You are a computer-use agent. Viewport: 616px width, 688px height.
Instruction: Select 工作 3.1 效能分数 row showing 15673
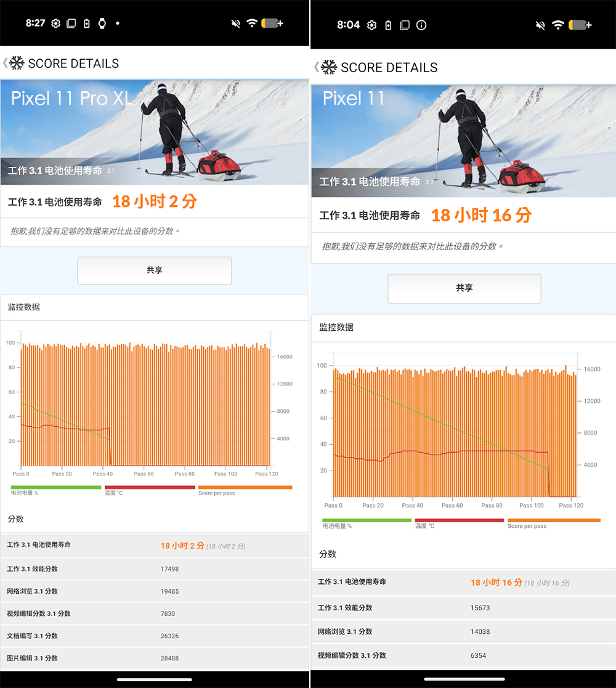(463, 608)
